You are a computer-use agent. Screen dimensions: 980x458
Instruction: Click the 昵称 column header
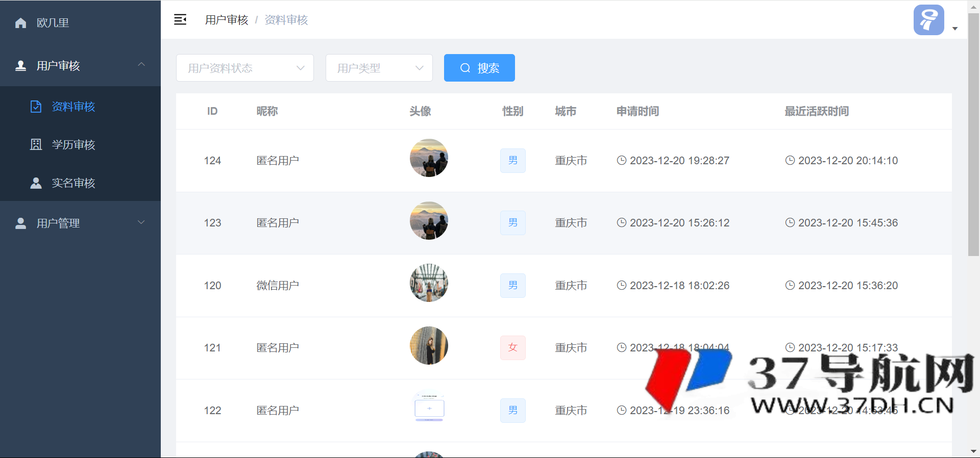pyautogui.click(x=267, y=111)
